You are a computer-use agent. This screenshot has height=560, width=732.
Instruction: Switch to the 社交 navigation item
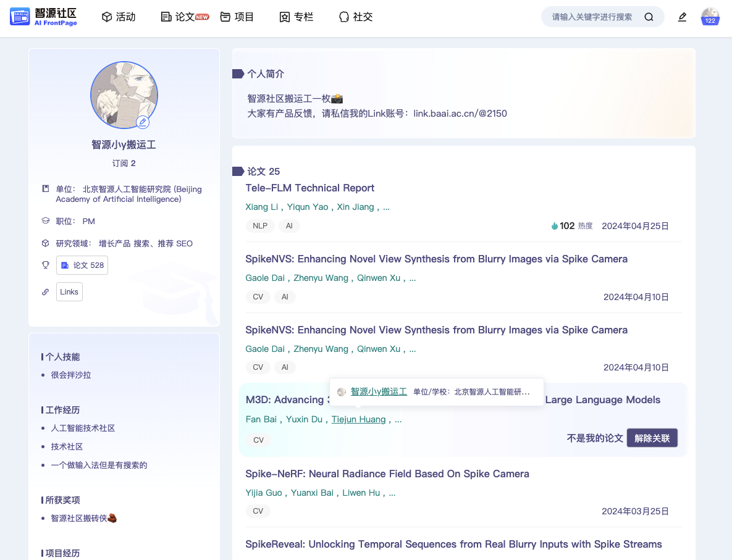point(356,17)
